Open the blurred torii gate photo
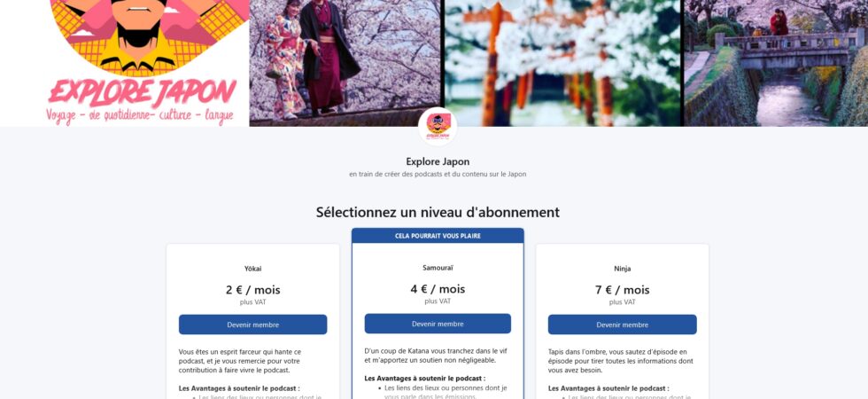The image size is (868, 399). click(562, 63)
